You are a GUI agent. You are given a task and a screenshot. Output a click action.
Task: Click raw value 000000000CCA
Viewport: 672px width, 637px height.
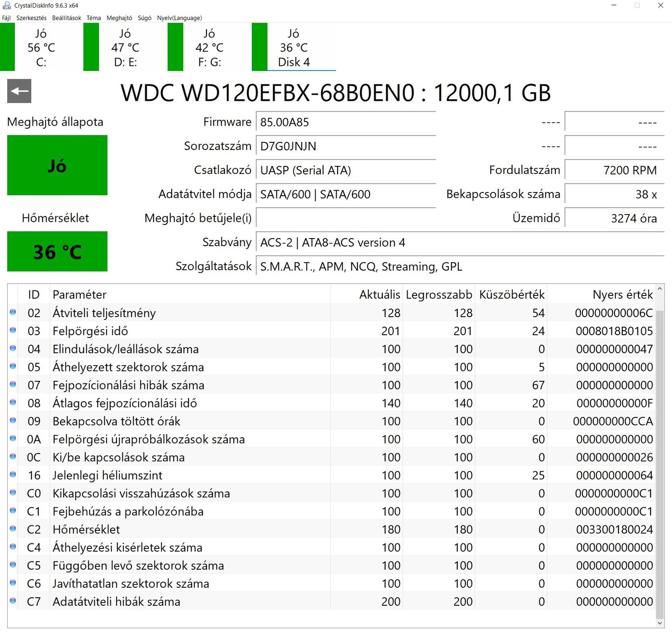613,422
